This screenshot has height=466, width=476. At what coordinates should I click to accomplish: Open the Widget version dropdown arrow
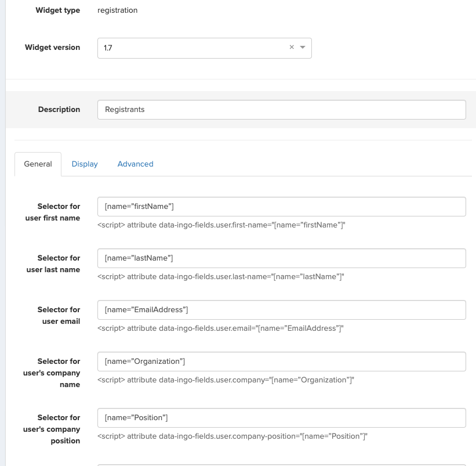[x=303, y=48]
